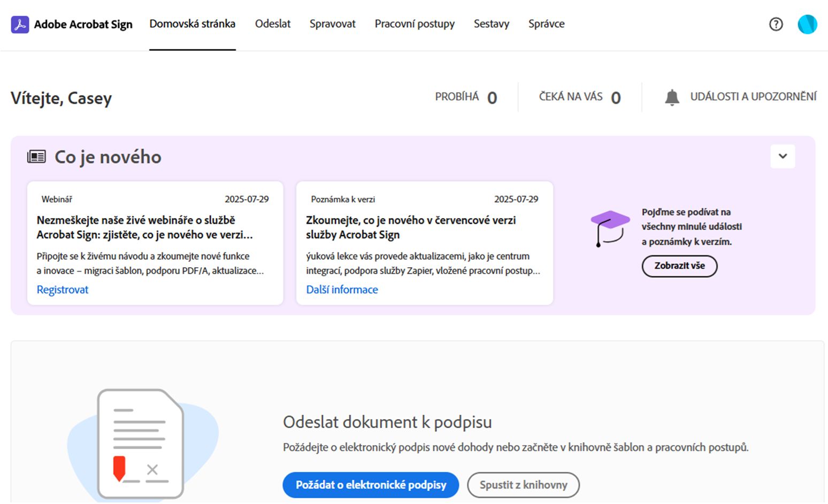Open the user profile avatar

click(x=807, y=24)
